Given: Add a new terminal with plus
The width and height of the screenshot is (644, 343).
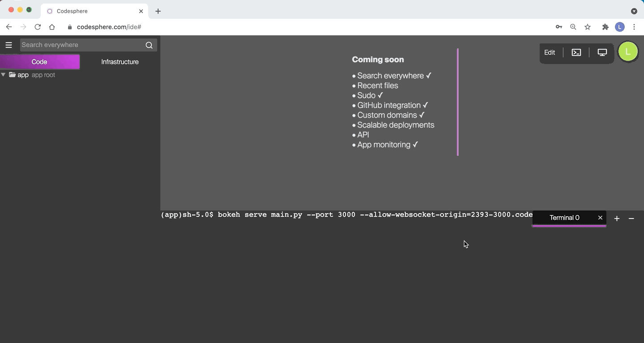Looking at the screenshot, I should [617, 219].
